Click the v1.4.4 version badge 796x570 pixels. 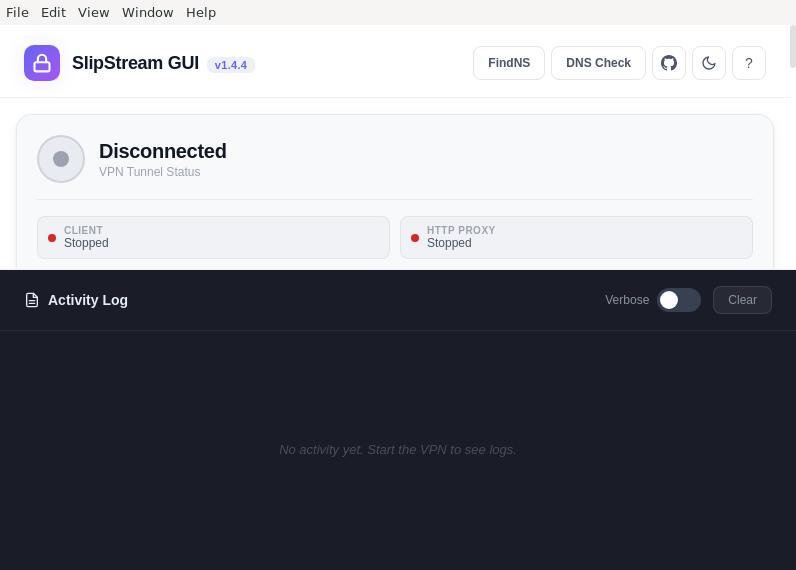[x=231, y=65]
